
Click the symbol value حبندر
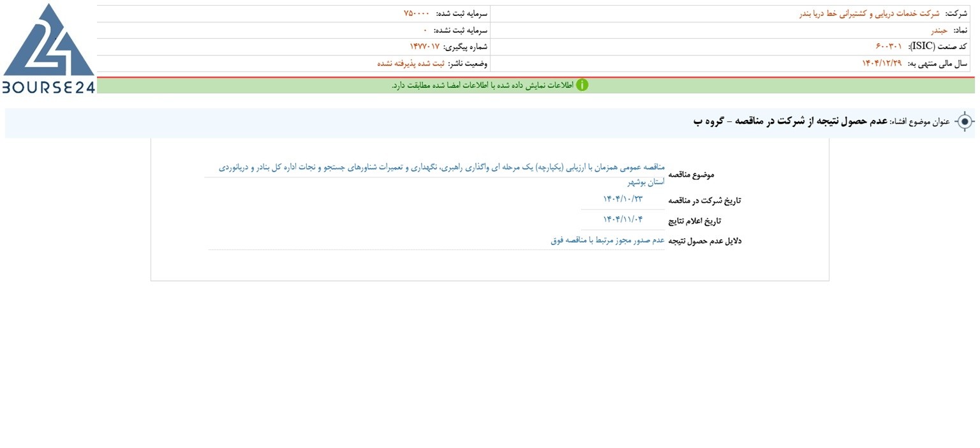[x=940, y=30]
